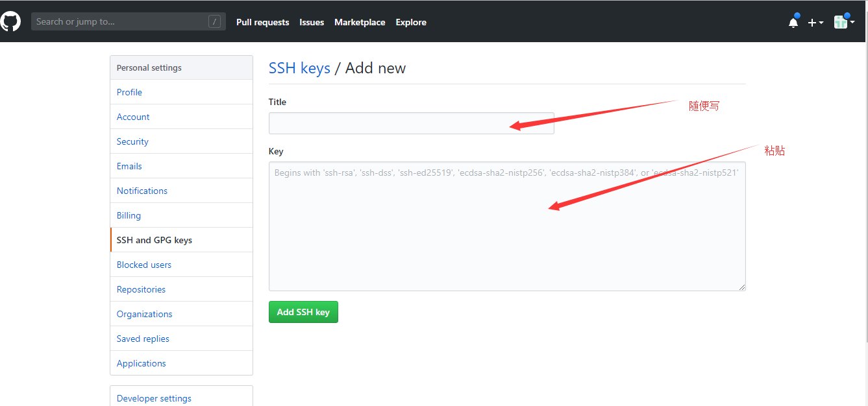Open Notifications settings in sidebar
Screen dimensions: 868x406
tap(181, 191)
